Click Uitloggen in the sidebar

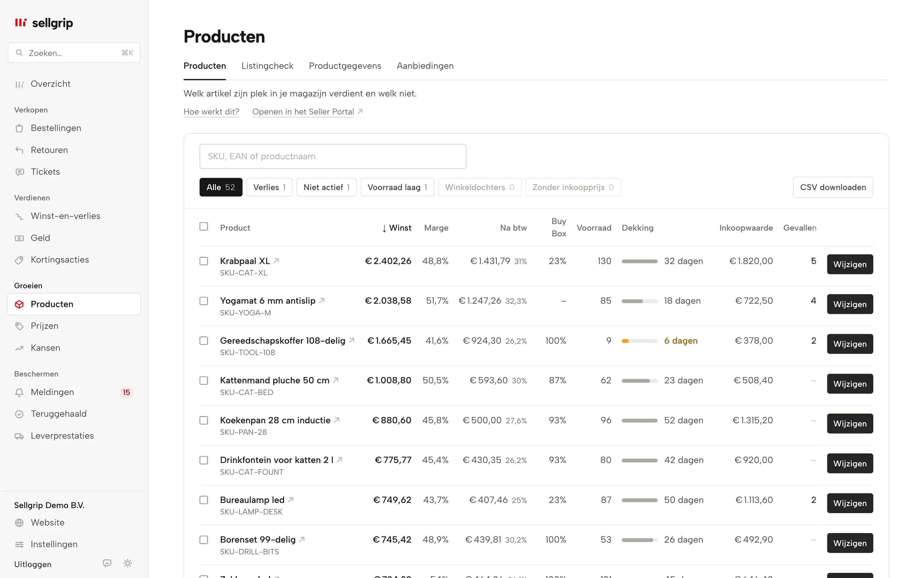click(33, 564)
